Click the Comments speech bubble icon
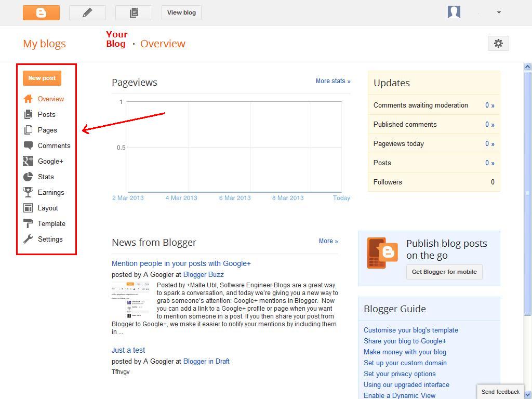The image size is (532, 399). [28, 145]
